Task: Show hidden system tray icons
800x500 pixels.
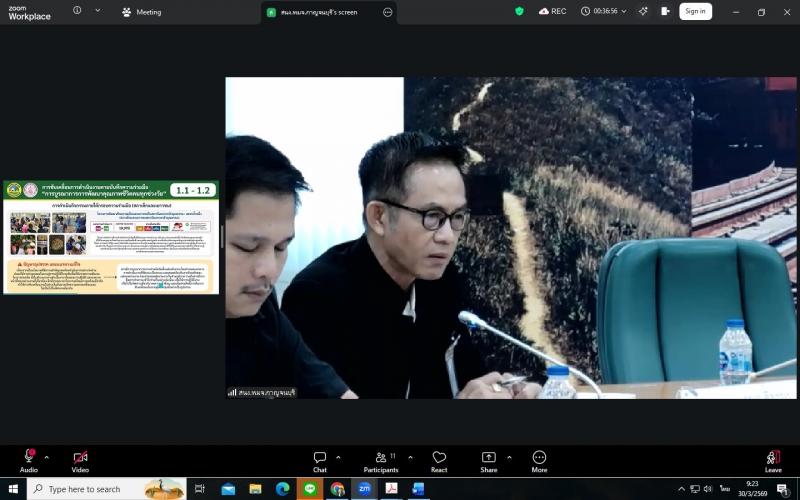Action: pos(682,489)
